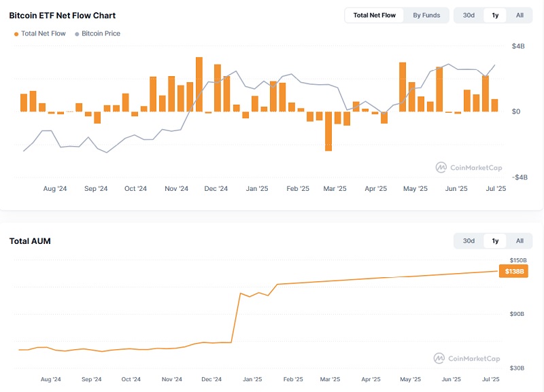Click the Jan '25 label on net flow axis

pyautogui.click(x=256, y=189)
